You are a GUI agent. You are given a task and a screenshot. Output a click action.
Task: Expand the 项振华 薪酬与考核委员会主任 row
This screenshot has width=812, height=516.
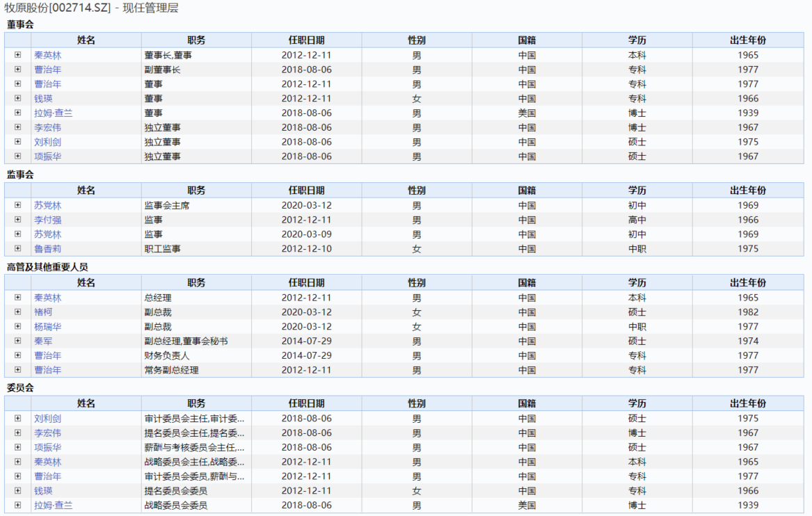click(17, 447)
